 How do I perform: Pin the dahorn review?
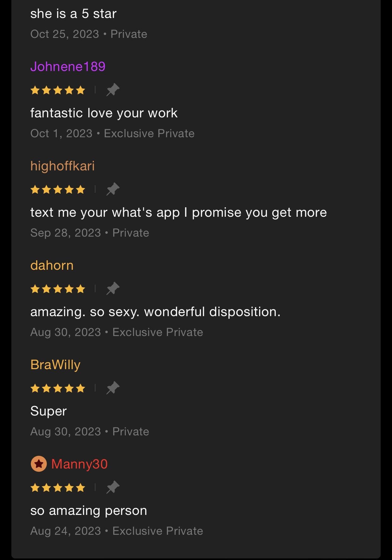[x=113, y=289]
